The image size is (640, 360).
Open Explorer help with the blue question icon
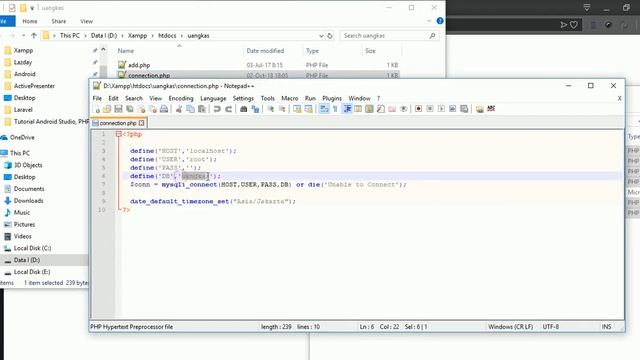[x=440, y=21]
